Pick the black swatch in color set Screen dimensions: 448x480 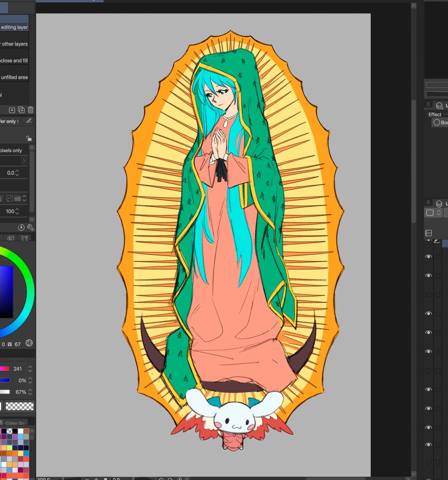click(15, 431)
